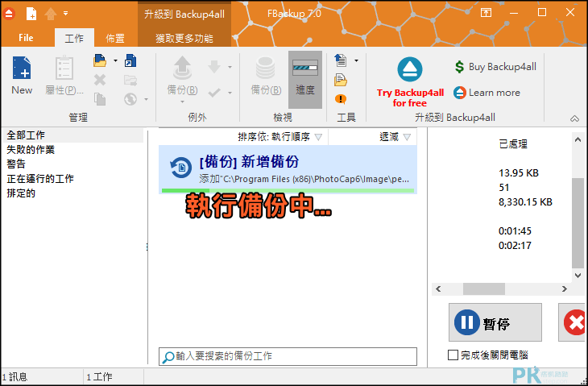Select the [備份] 新增備份 job row
The image size is (588, 386).
coord(288,169)
